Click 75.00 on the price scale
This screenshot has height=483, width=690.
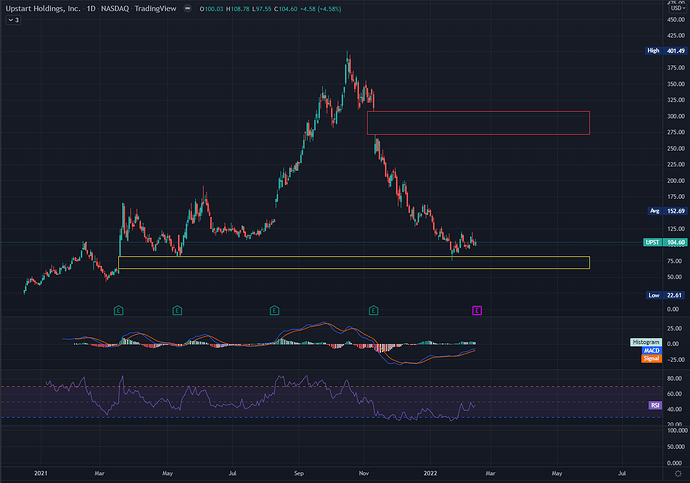(x=676, y=261)
